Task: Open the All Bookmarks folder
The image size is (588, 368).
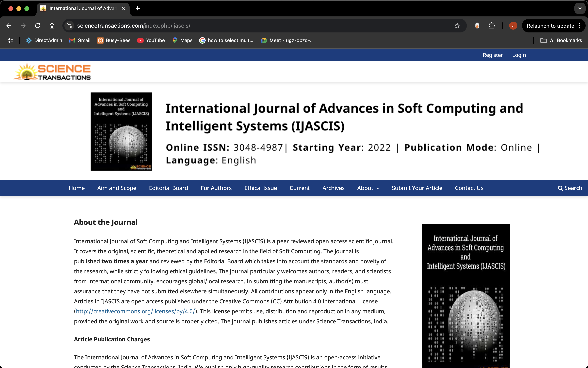Action: point(561,40)
